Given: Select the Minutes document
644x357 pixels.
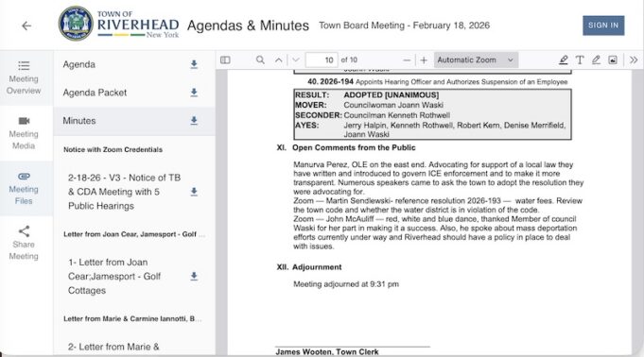Looking at the screenshot, I should tap(78, 121).
